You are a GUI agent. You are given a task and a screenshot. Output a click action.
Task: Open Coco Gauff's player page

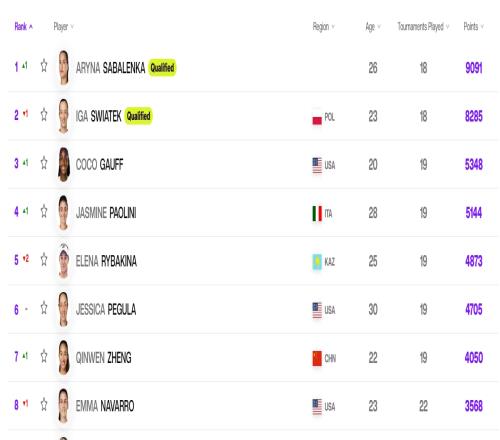click(x=99, y=165)
